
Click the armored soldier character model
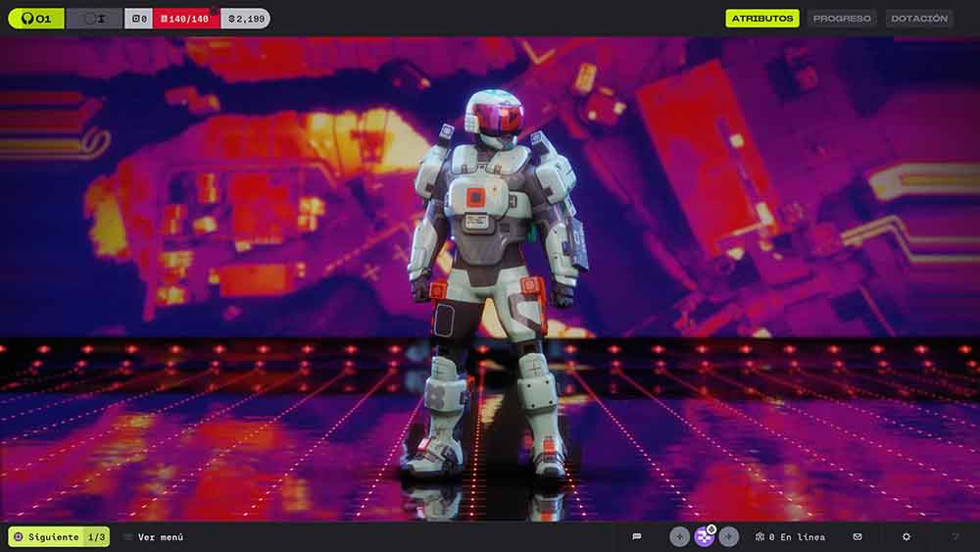point(490,284)
